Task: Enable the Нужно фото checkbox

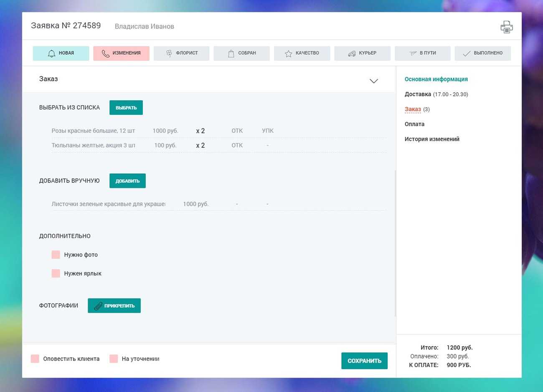Action: (x=56, y=255)
